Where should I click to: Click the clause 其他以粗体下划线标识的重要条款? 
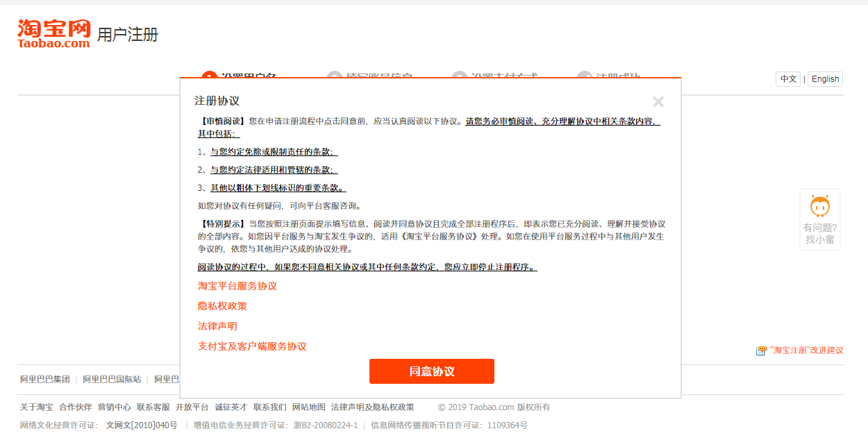[278, 188]
